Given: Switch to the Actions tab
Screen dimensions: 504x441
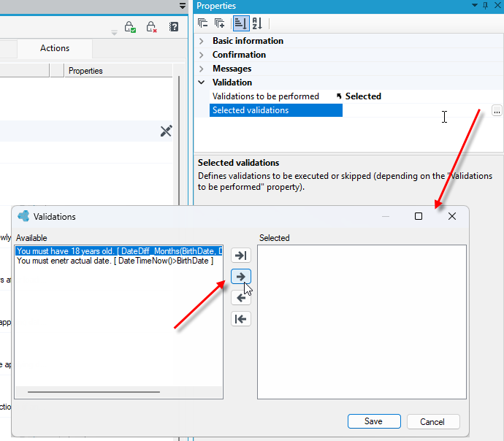Looking at the screenshot, I should click(x=55, y=48).
